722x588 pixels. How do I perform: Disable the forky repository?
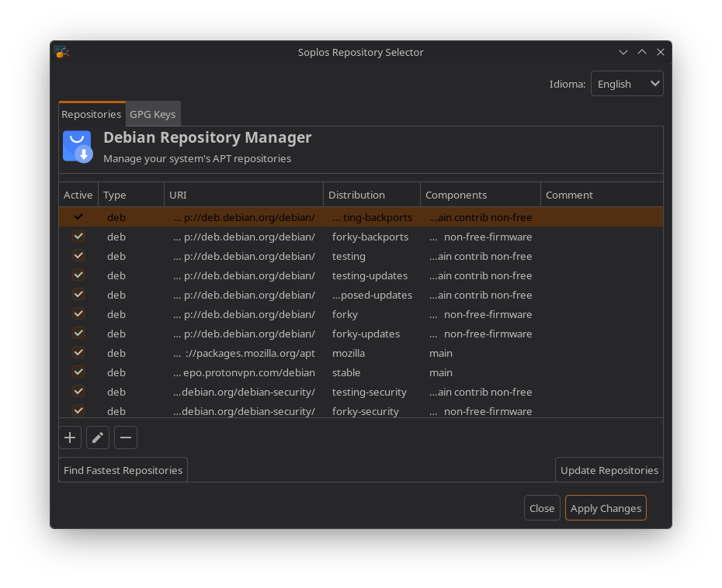[78, 313]
